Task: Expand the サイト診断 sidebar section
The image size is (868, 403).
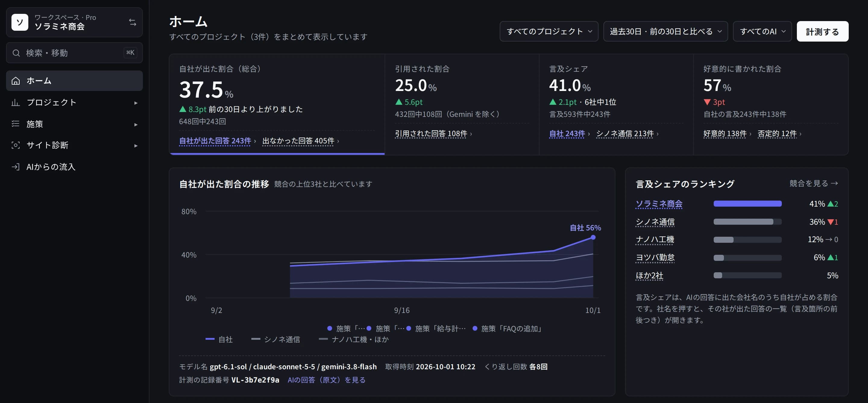Action: coord(136,145)
